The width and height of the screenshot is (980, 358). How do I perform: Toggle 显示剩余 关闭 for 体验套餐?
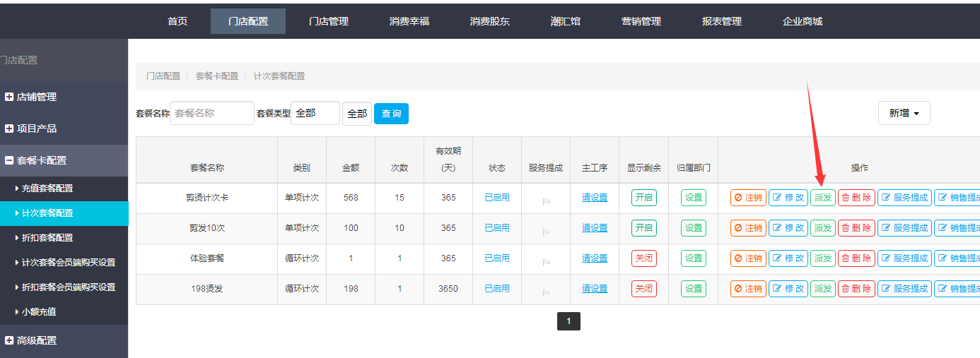[x=643, y=258]
